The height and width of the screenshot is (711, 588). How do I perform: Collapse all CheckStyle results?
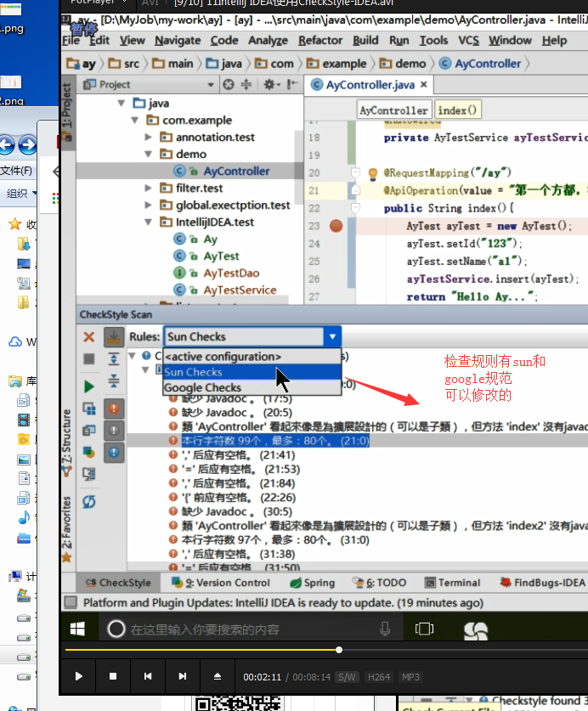pyautogui.click(x=113, y=381)
